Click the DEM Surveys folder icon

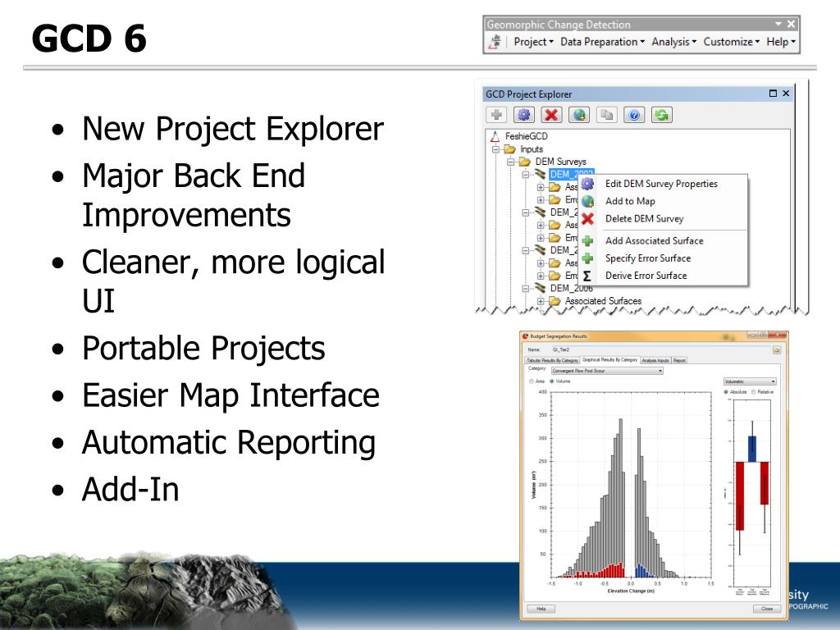[x=525, y=162]
